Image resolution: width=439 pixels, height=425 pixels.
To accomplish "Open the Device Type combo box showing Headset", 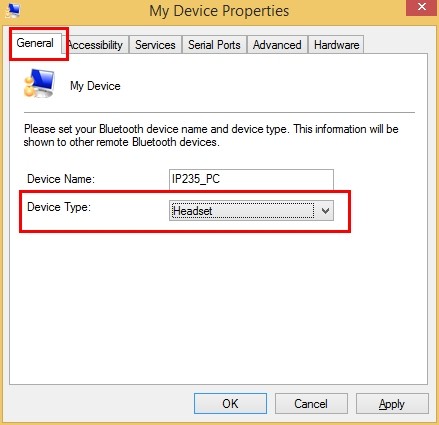I will pos(251,211).
